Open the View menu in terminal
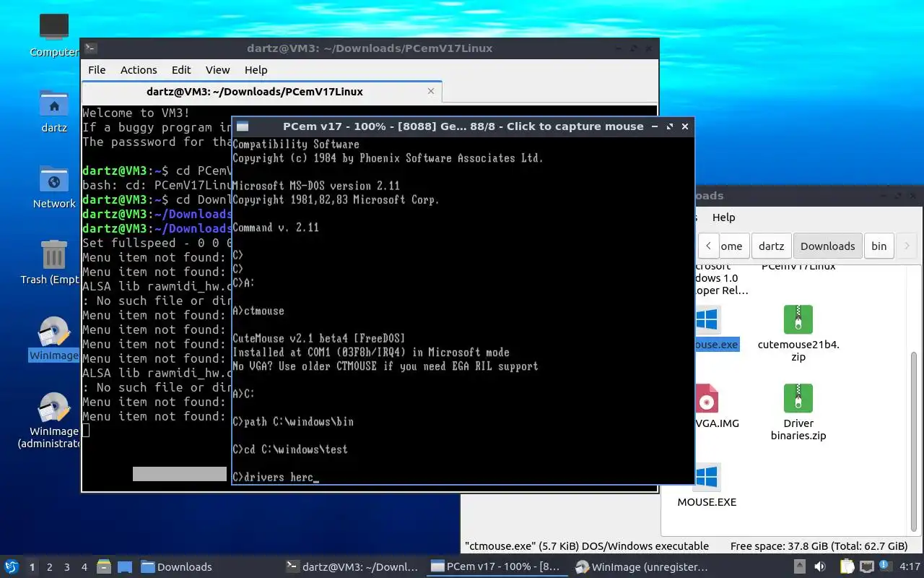Image resolution: width=924 pixels, height=578 pixels. 217,70
